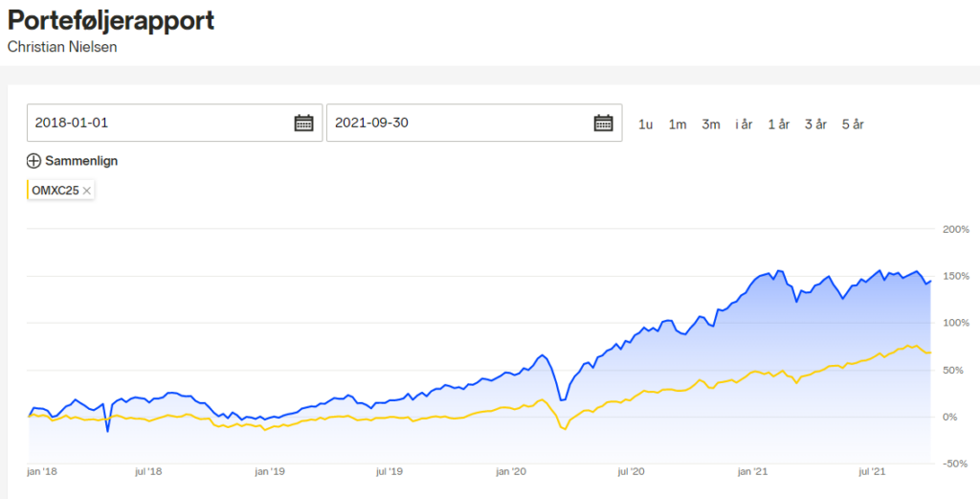Image resolution: width=980 pixels, height=499 pixels.
Task: Click the blue portfolio line's March 2020 dip
Action: pyautogui.click(x=562, y=399)
